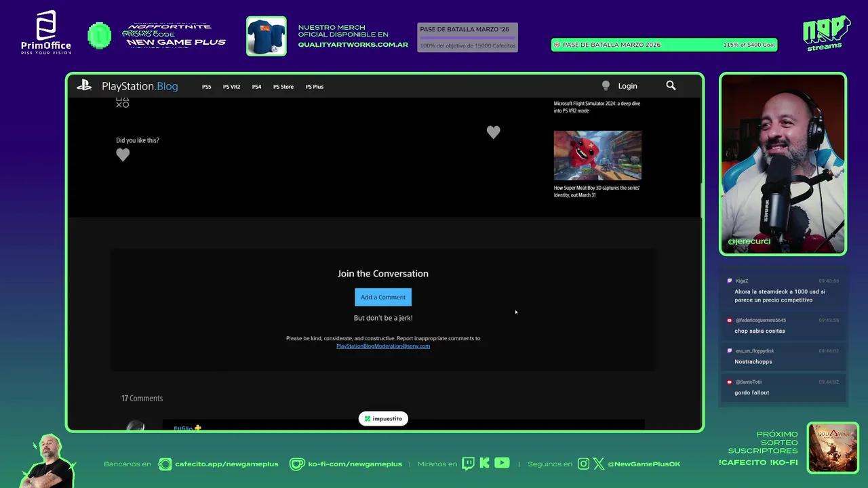Open the PS5 menu item

(206, 87)
